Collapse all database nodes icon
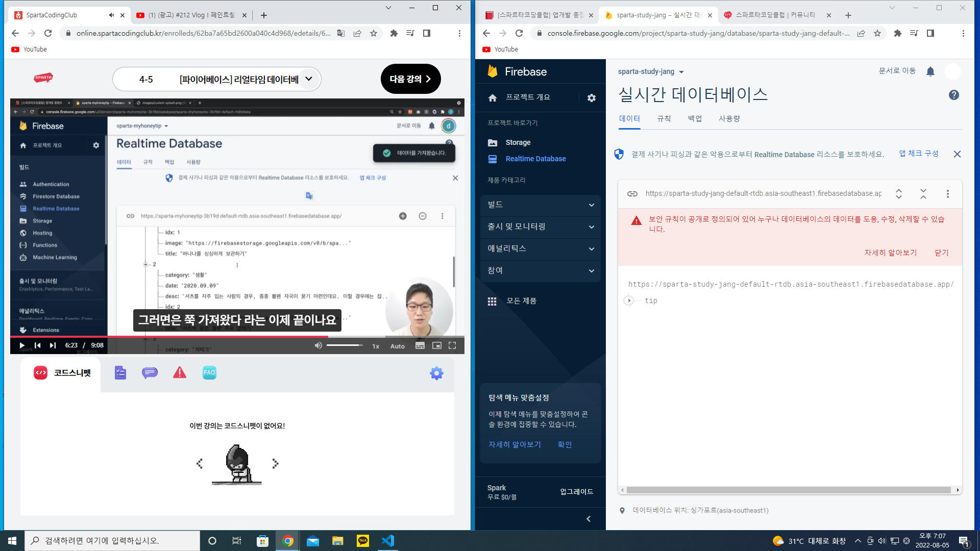Viewport: 980px width, 551px height. pos(923,194)
